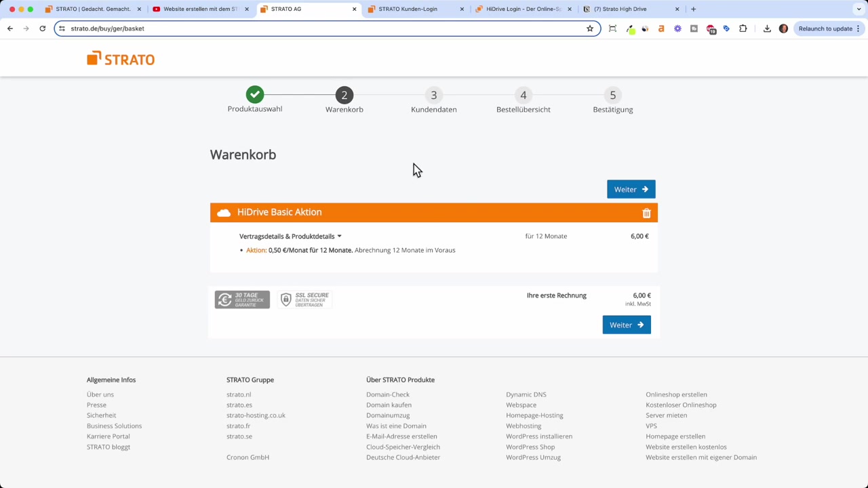Open the Chrome profile avatar
The height and width of the screenshot is (488, 868).
tap(783, 28)
